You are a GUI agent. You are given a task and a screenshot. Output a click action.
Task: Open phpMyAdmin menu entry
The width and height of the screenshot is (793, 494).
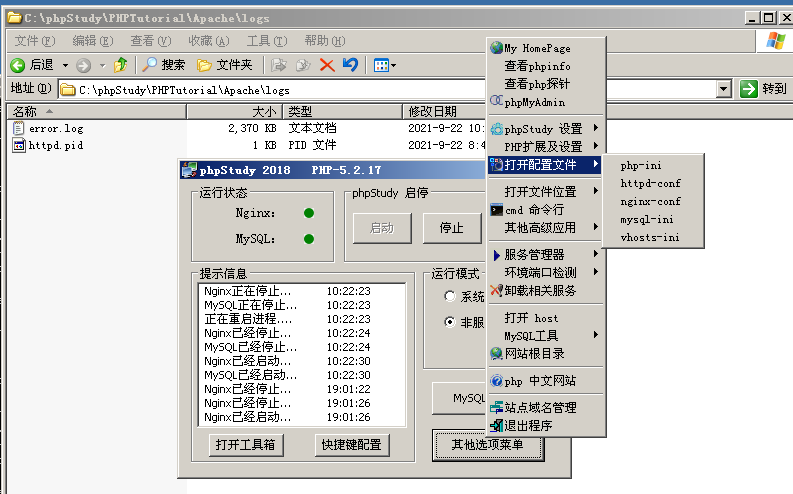[x=546, y=102]
